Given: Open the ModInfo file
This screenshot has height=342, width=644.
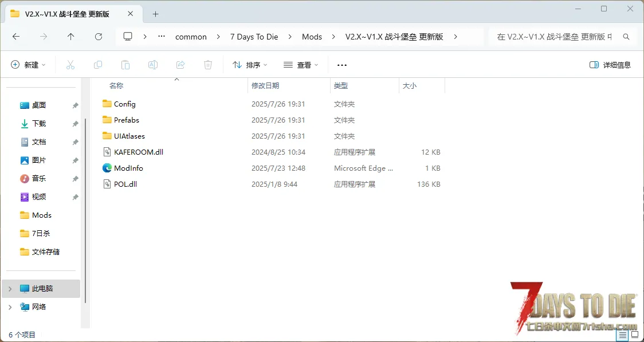Looking at the screenshot, I should (x=128, y=168).
